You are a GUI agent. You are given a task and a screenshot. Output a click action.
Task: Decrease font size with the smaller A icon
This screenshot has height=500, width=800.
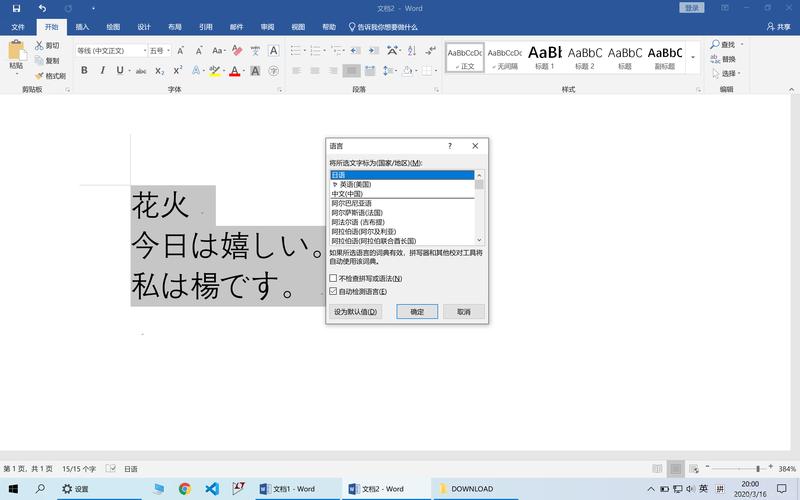199,51
